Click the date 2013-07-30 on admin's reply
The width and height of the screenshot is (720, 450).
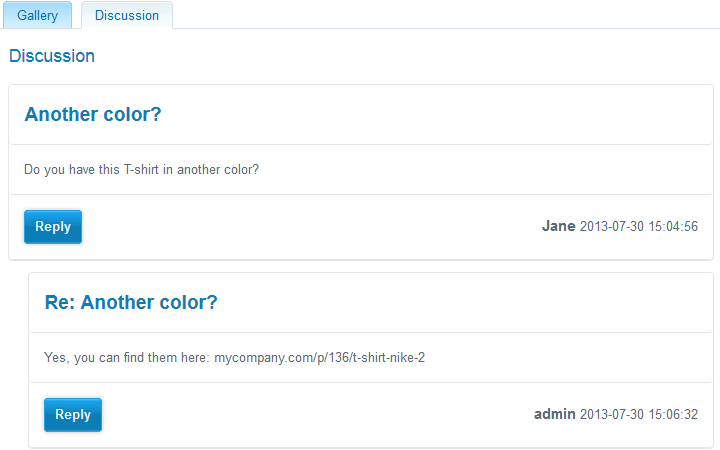click(x=612, y=415)
